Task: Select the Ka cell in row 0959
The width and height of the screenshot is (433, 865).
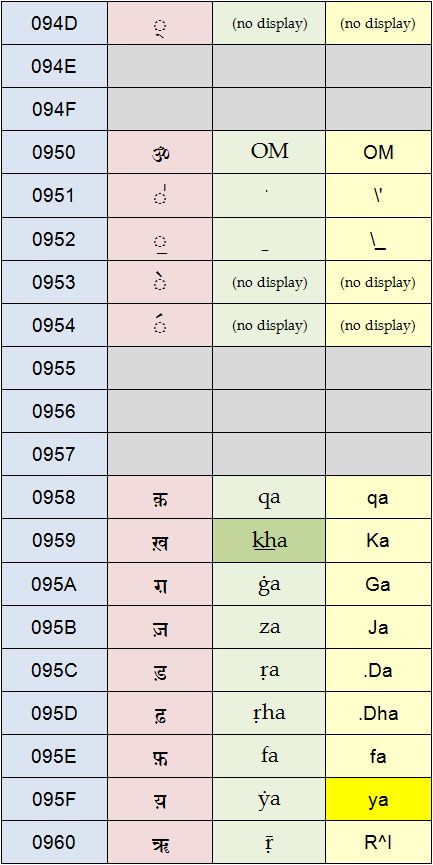Action: (x=378, y=541)
